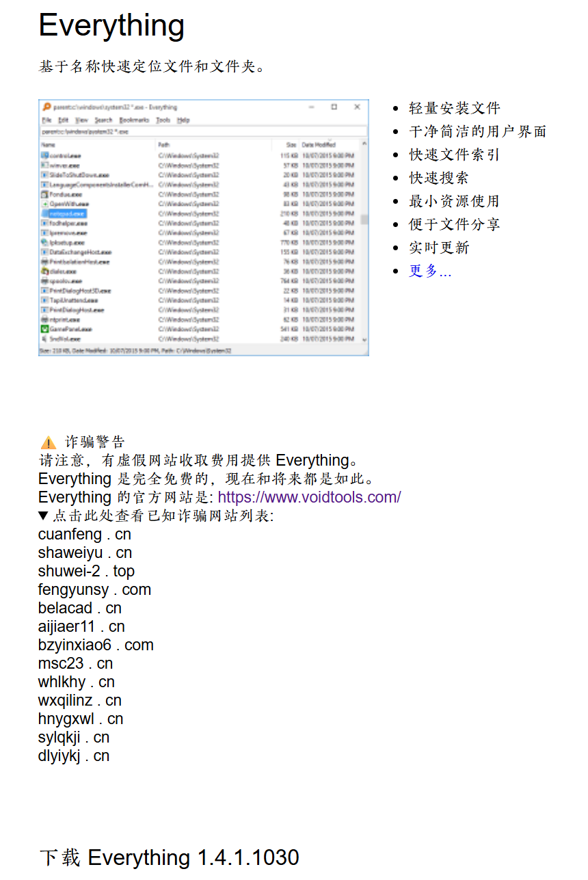Click the line starting 请注意，有虚假网站

tap(199, 460)
